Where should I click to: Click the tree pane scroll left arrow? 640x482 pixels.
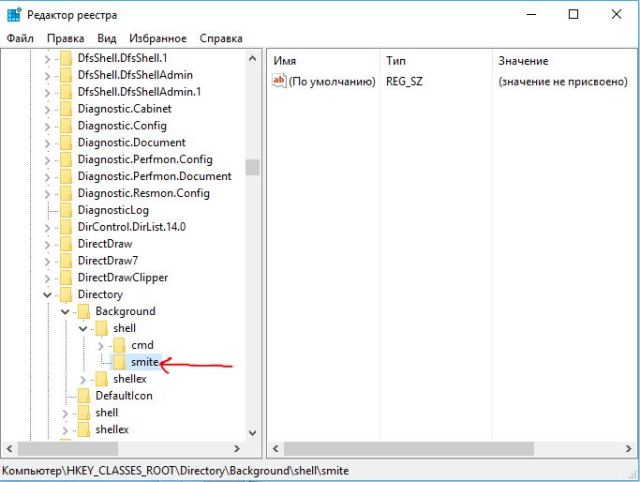[x=10, y=449]
